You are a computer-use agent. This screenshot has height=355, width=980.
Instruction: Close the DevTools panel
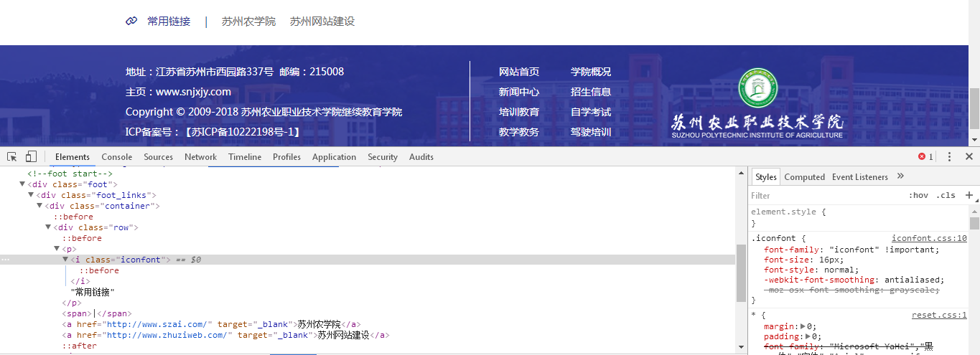click(x=969, y=156)
